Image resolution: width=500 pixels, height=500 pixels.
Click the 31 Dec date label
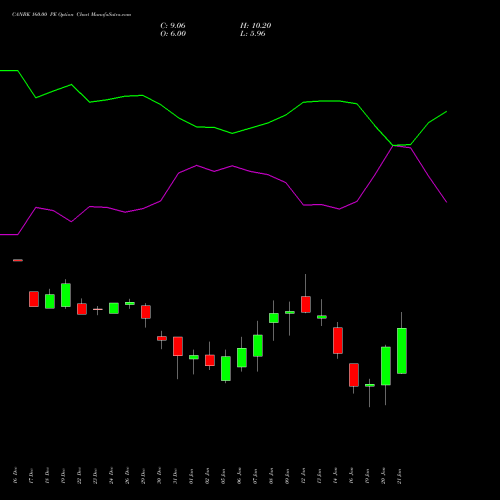coord(175,475)
